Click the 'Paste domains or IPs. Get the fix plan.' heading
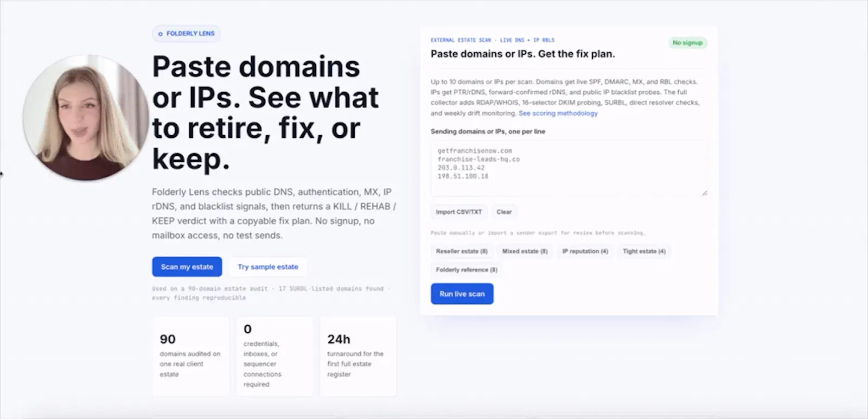This screenshot has width=868, height=419. click(522, 54)
